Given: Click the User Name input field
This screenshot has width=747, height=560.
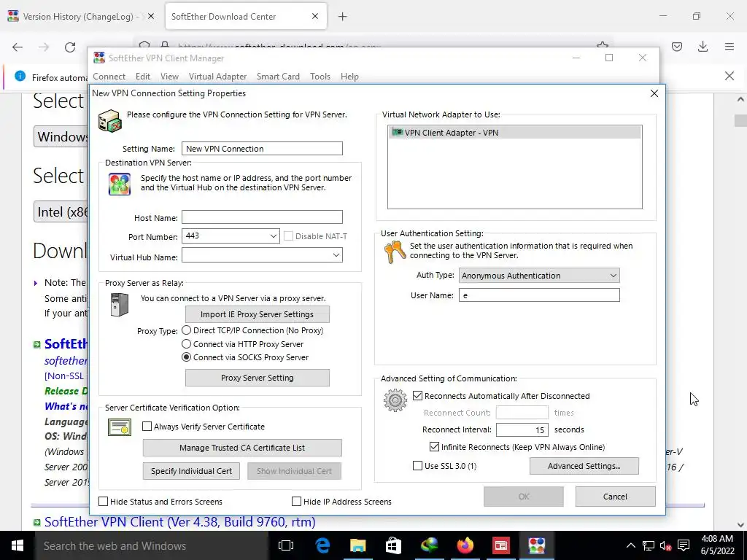Looking at the screenshot, I should click(539, 295).
